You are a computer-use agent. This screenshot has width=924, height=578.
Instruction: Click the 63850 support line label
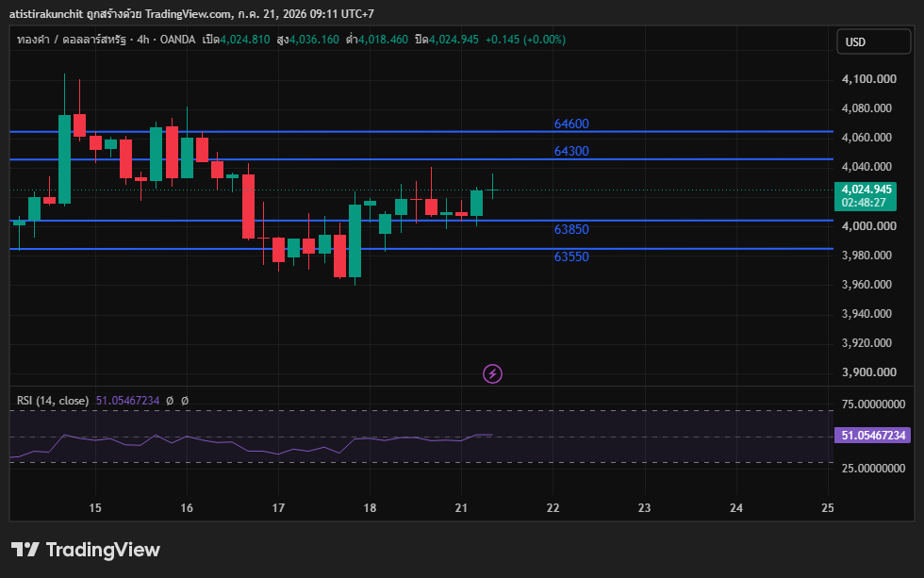point(571,229)
